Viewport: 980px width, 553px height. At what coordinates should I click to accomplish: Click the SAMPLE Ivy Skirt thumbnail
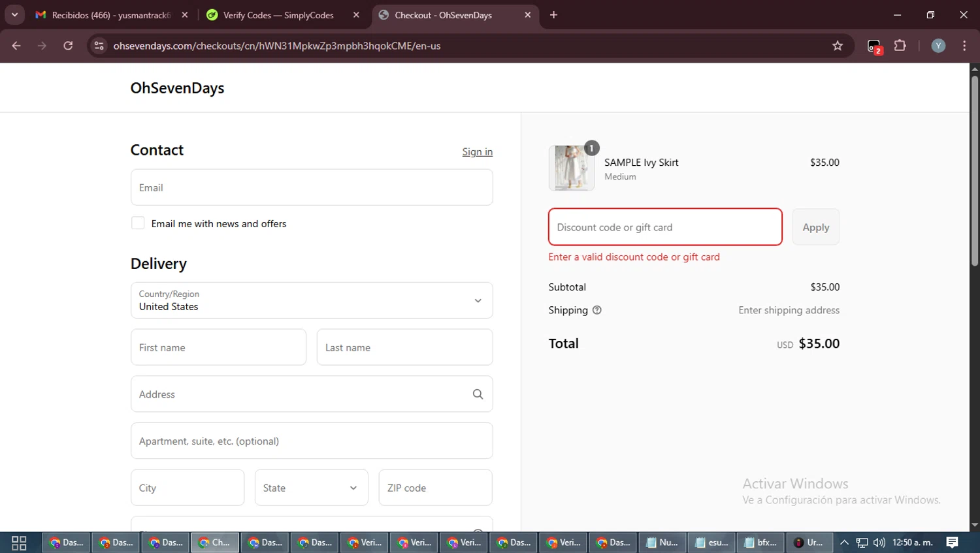tap(572, 168)
